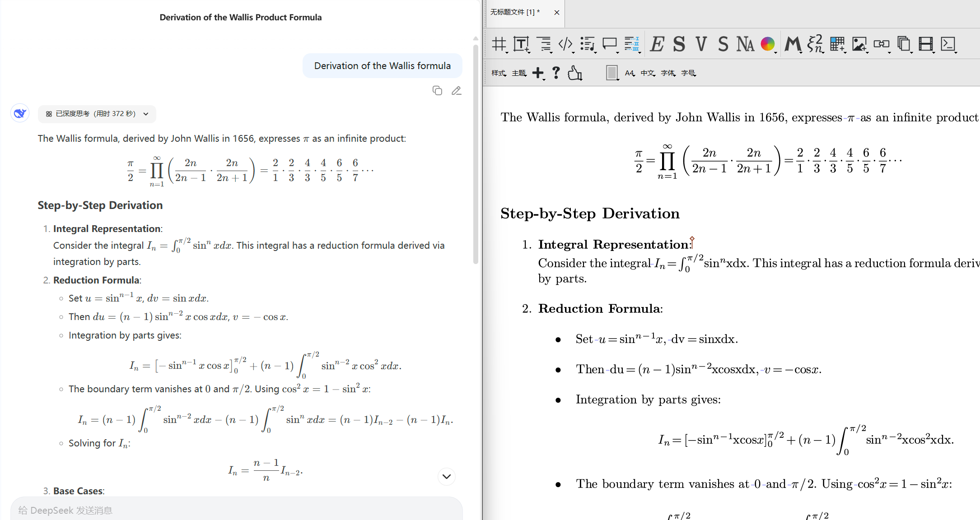The width and height of the screenshot is (980, 520).
Task: Click the V formatting icon
Action: pyautogui.click(x=701, y=44)
